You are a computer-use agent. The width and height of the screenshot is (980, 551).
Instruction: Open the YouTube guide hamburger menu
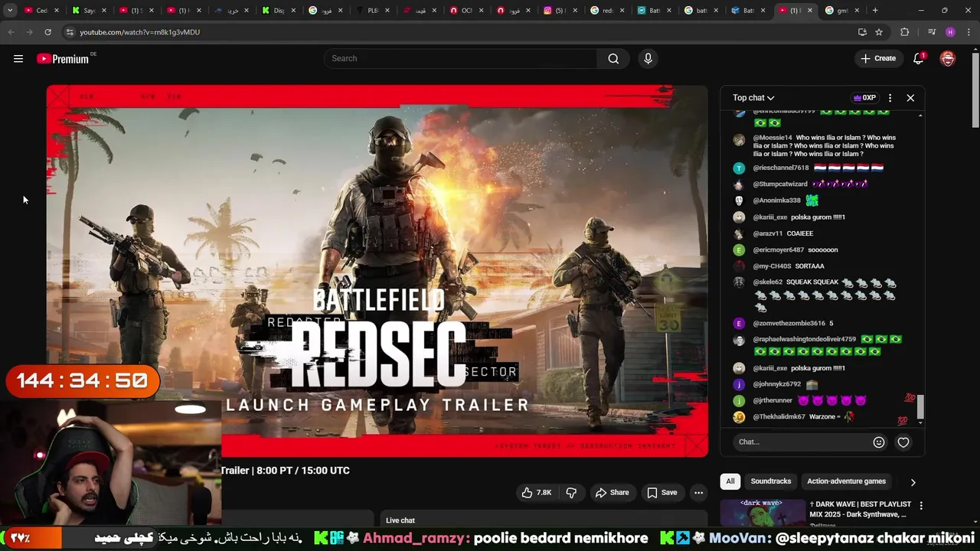18,59
